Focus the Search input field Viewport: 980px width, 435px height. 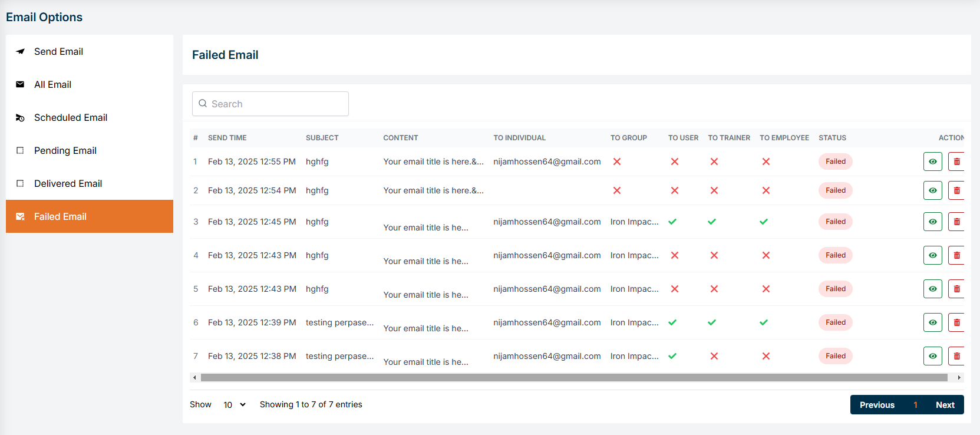tap(277, 104)
